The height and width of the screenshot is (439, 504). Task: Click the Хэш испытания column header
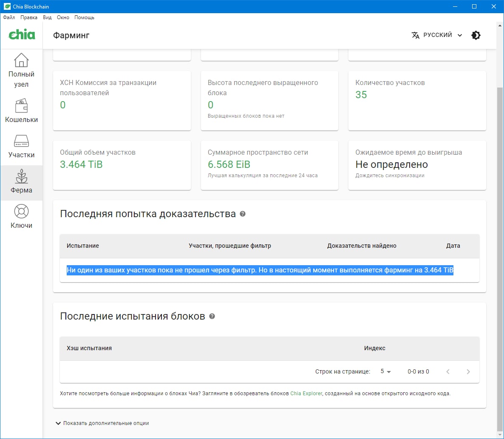tap(89, 348)
